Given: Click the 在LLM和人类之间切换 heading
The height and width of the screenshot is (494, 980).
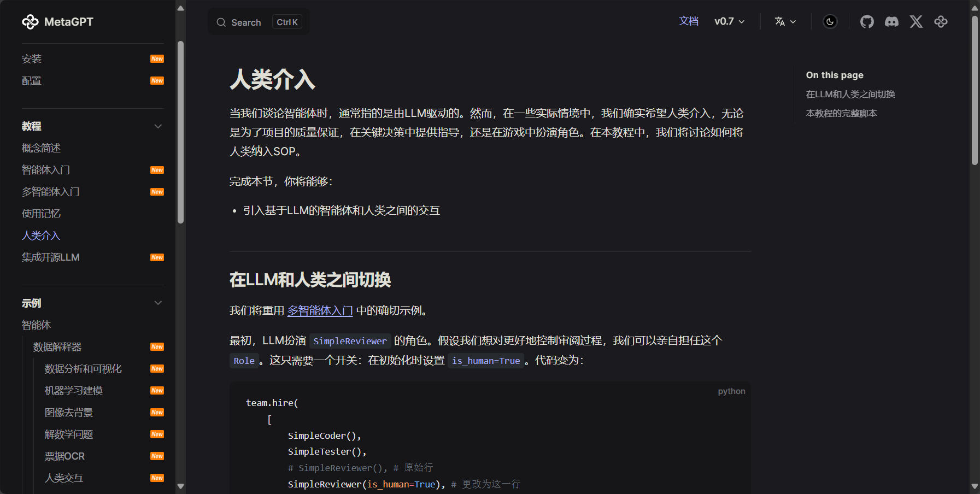Looking at the screenshot, I should click(310, 280).
